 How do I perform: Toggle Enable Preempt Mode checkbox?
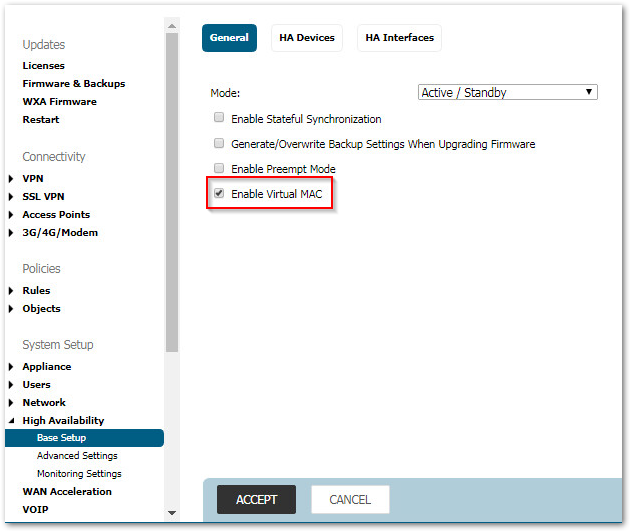coord(219,169)
